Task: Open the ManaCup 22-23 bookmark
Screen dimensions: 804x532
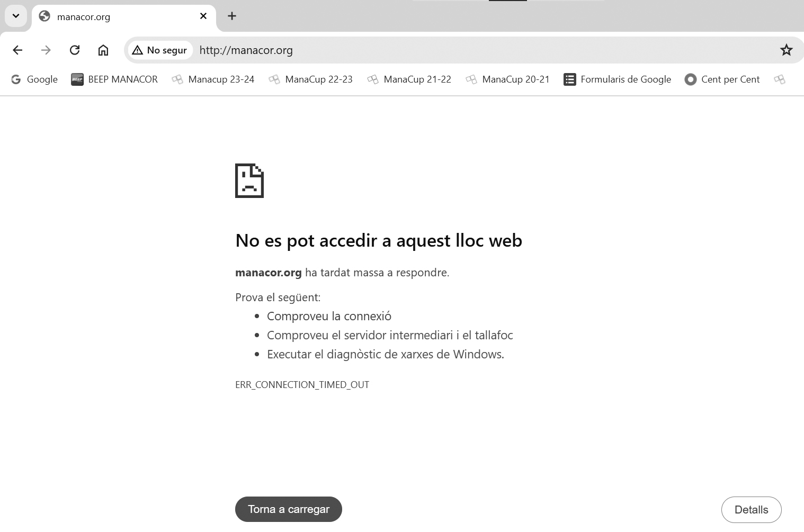Action: pyautogui.click(x=311, y=79)
